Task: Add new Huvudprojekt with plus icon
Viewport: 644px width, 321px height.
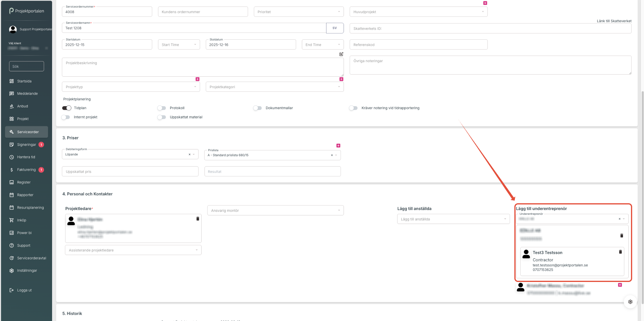Action: pos(485,3)
